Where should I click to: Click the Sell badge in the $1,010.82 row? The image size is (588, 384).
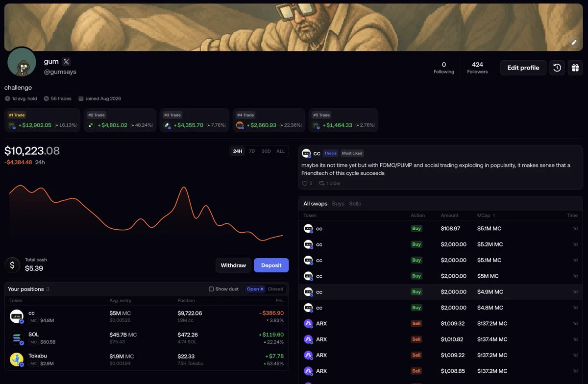pos(416,339)
